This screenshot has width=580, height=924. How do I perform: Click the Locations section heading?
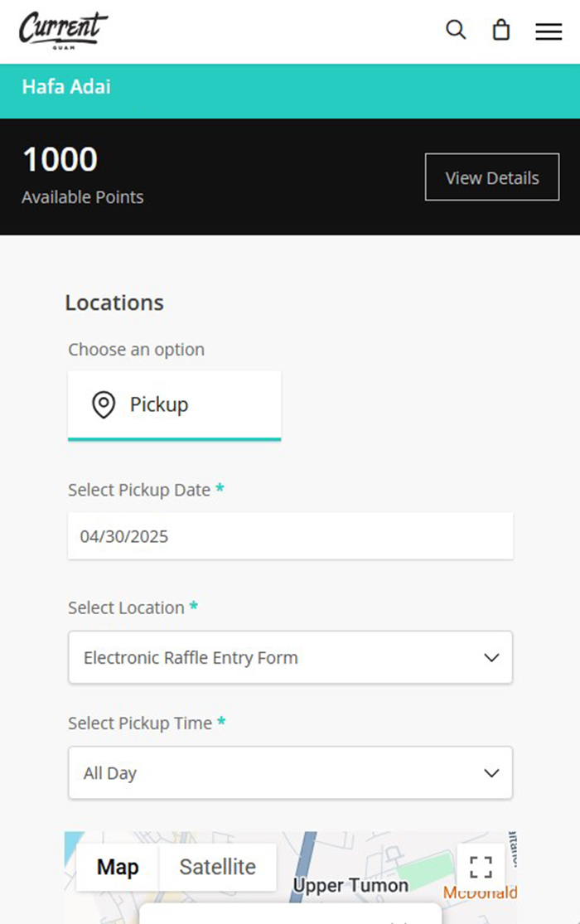[114, 303]
